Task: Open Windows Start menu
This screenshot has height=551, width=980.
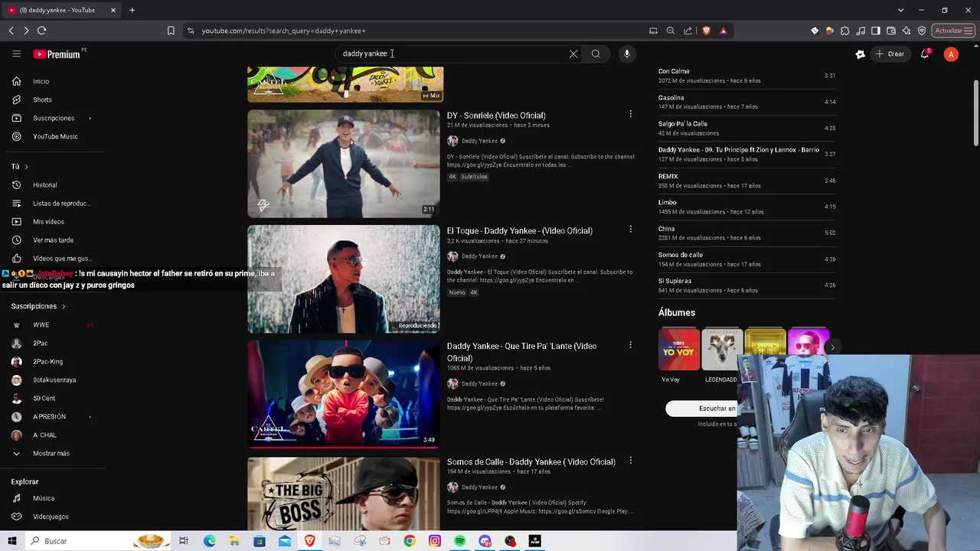Action: (12, 541)
